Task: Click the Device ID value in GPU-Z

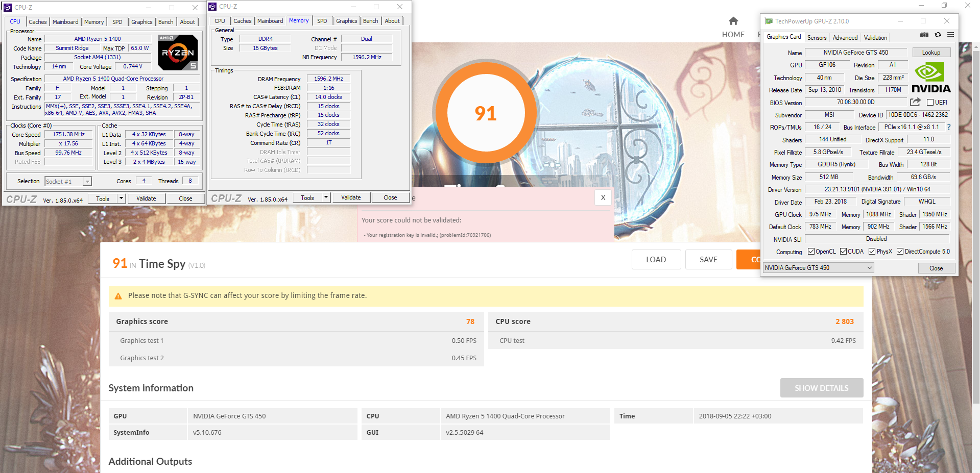Action: [918, 115]
